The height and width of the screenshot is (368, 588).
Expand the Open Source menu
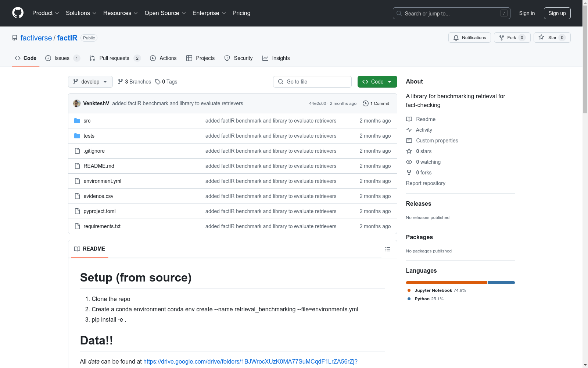(x=165, y=13)
